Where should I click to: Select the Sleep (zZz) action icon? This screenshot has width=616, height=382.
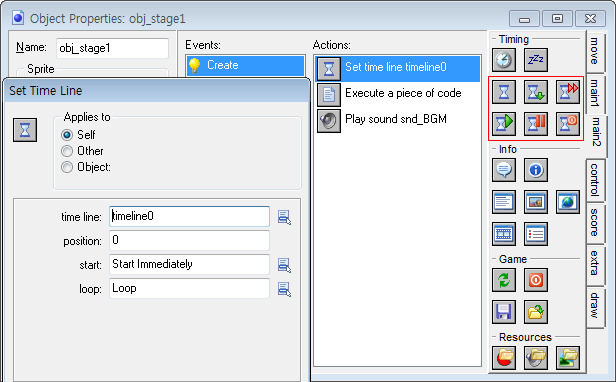pos(536,60)
